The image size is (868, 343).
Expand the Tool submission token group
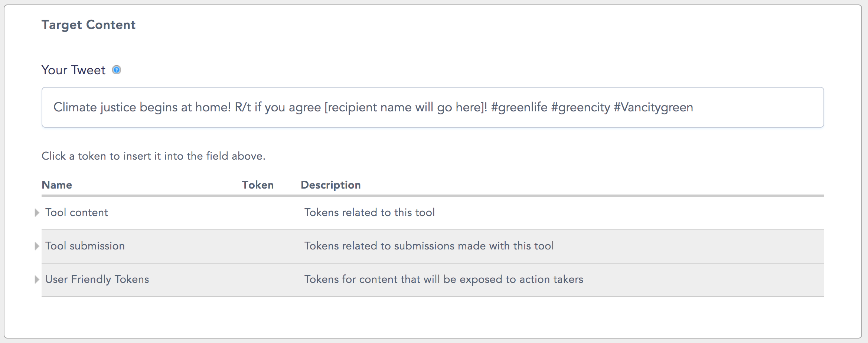point(37,246)
